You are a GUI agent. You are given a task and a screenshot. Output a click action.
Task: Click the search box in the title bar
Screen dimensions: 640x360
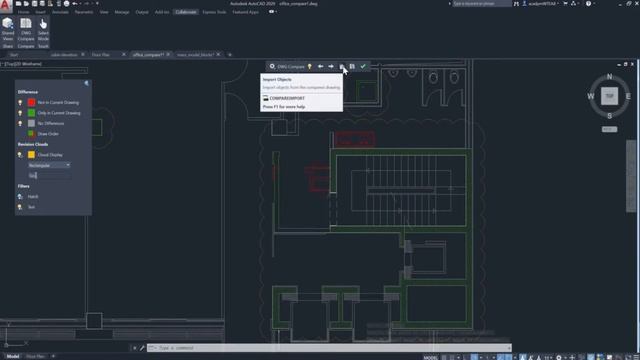[x=482, y=4]
